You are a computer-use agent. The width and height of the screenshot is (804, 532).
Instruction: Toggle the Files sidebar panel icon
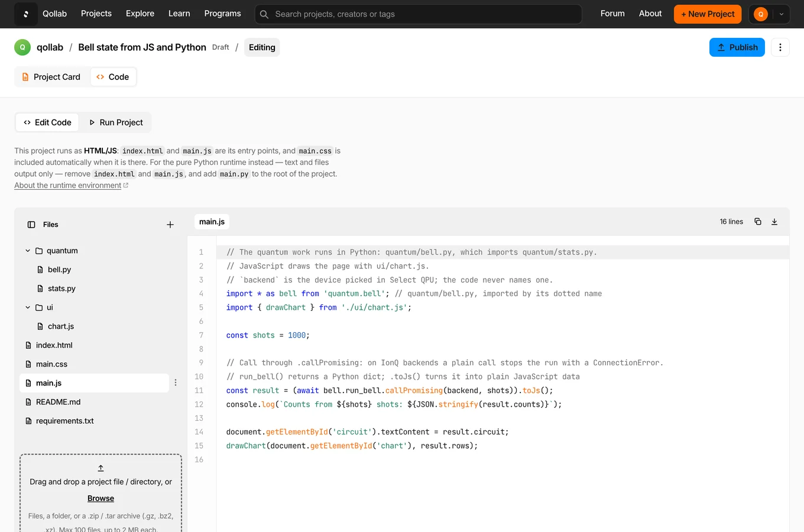(x=31, y=225)
